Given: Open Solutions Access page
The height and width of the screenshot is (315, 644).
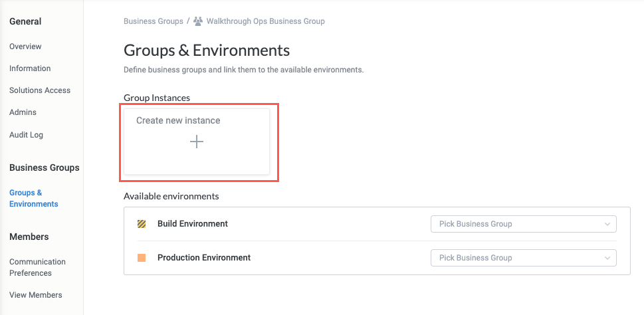Looking at the screenshot, I should (40, 90).
